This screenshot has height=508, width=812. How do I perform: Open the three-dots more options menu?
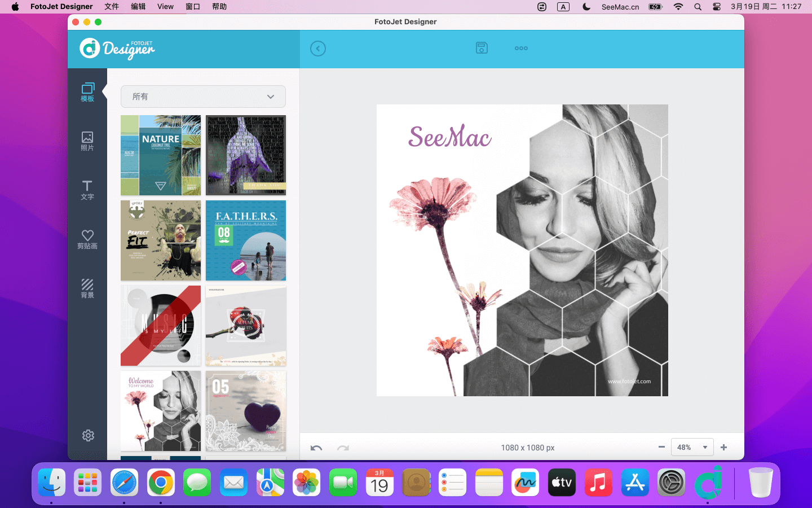click(x=521, y=48)
